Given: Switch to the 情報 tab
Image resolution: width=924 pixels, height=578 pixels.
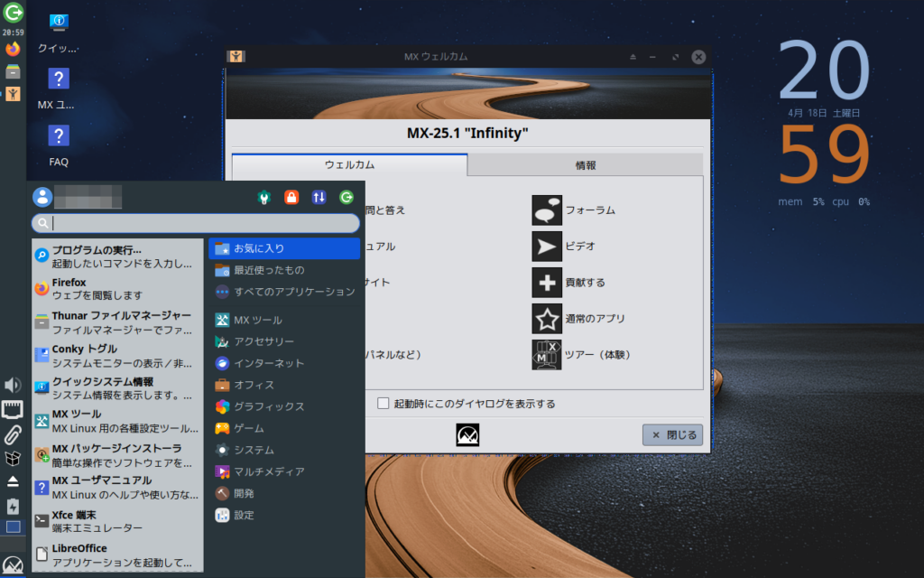Looking at the screenshot, I should [x=585, y=165].
